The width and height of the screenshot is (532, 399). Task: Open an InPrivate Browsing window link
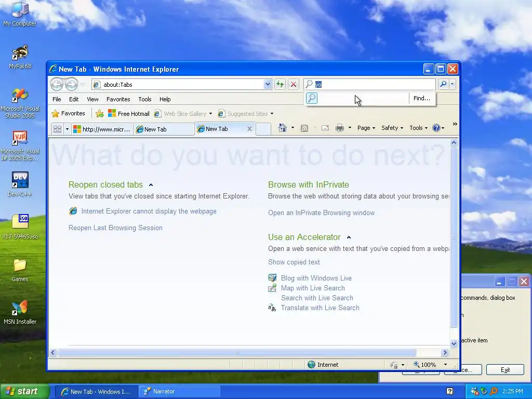pos(321,212)
